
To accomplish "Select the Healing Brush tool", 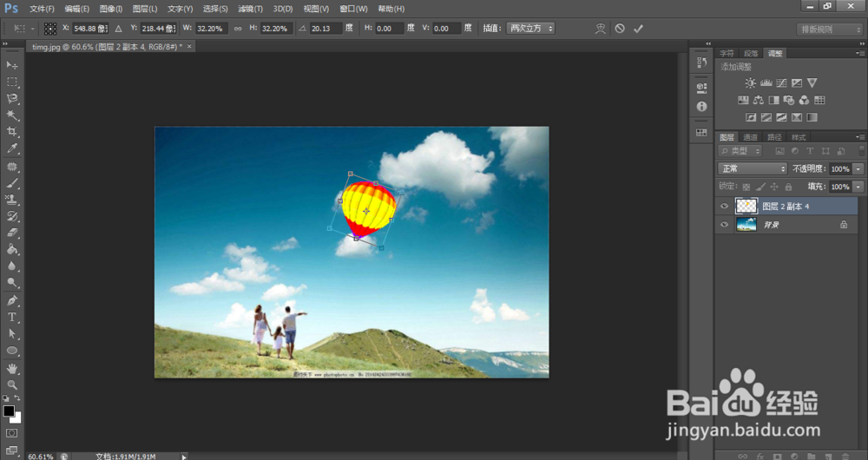I will [11, 167].
